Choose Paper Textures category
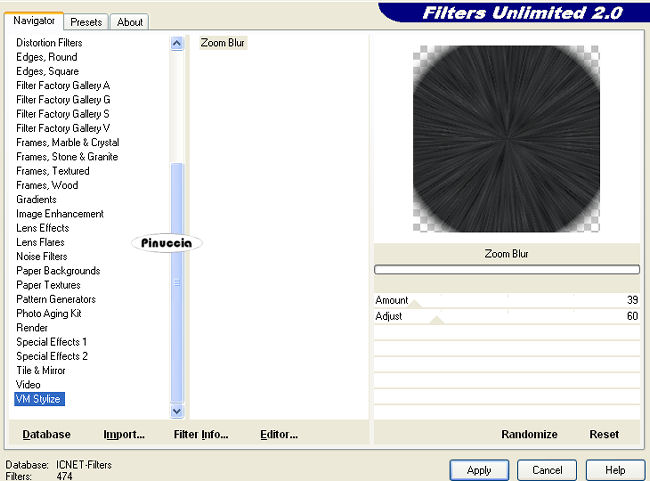Image resolution: width=650 pixels, height=481 pixels. point(48,285)
